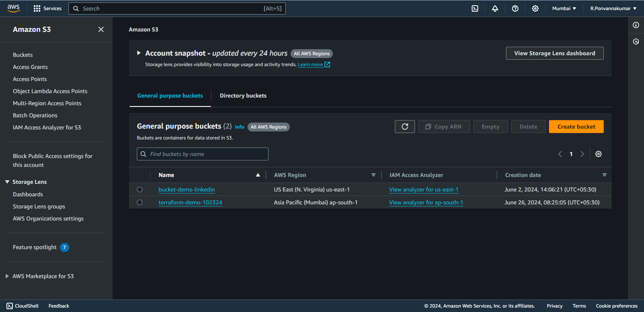Expand the Account snapshot section
The image size is (644, 312).
(139, 53)
